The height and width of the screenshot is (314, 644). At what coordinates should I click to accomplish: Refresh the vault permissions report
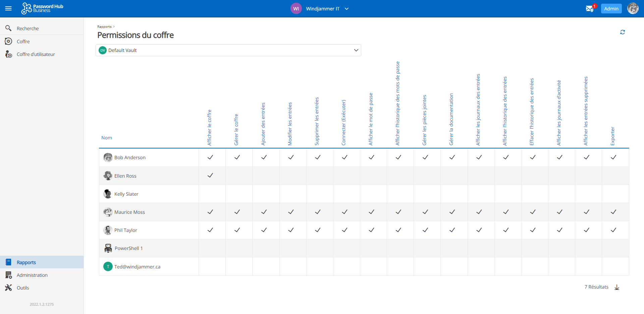622,32
